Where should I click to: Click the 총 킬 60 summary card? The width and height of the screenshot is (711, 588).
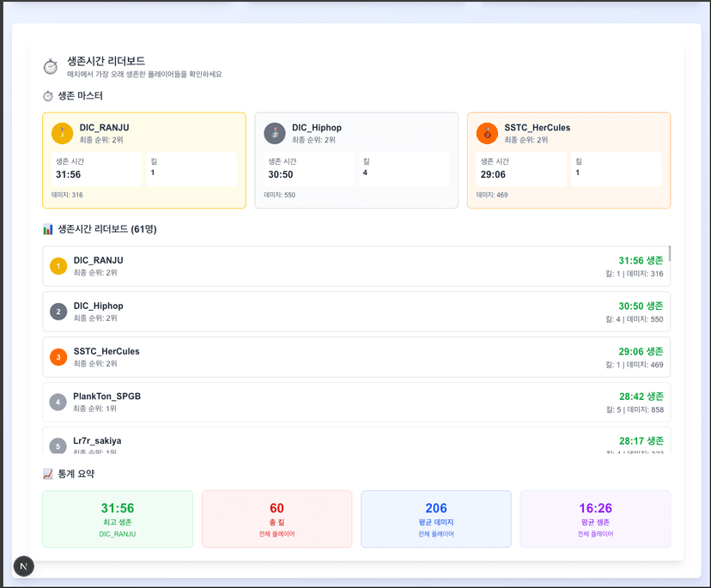(276, 518)
